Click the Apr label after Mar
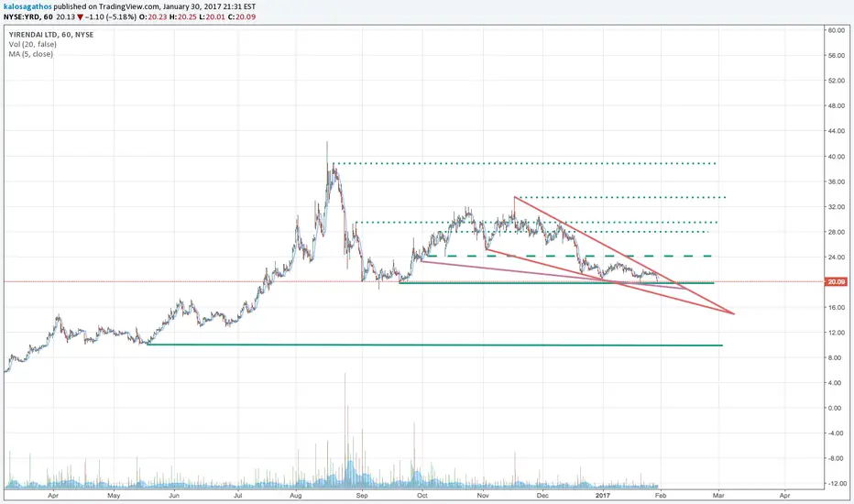854x504 pixels. click(785, 496)
